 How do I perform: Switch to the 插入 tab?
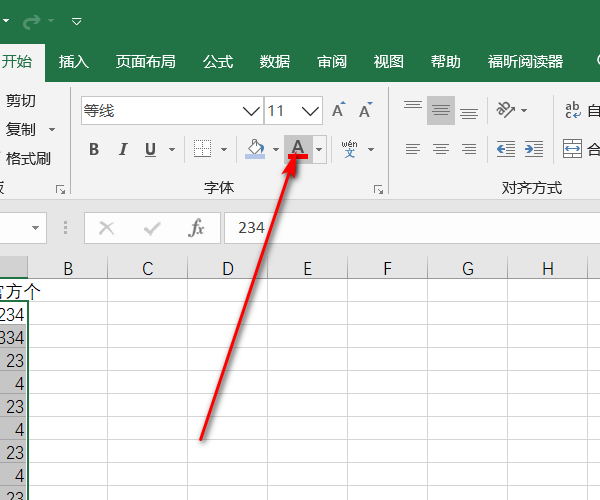[x=74, y=62]
